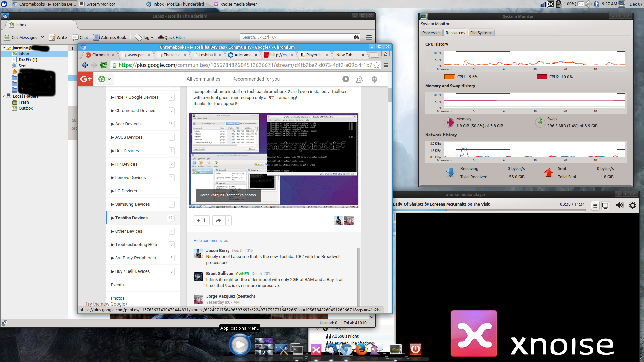
Task: Collapse the account folder tree in Thunderbird
Action: 4,48
